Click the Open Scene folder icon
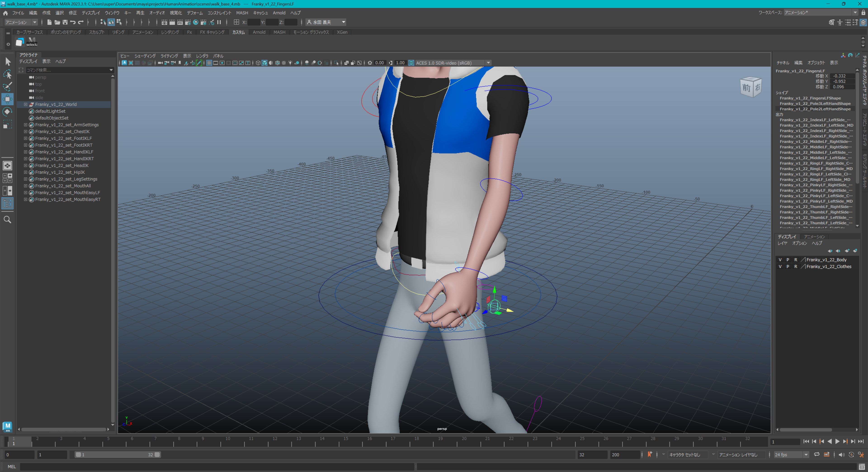 click(x=57, y=22)
